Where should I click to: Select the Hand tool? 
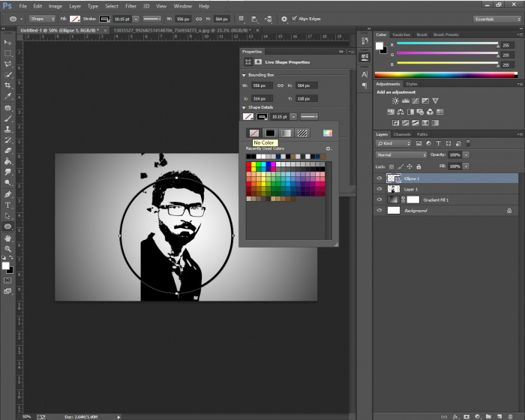(7, 237)
